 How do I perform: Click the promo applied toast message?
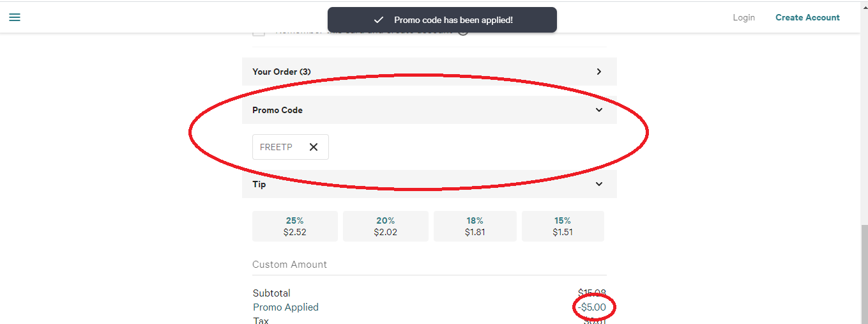coord(453,20)
